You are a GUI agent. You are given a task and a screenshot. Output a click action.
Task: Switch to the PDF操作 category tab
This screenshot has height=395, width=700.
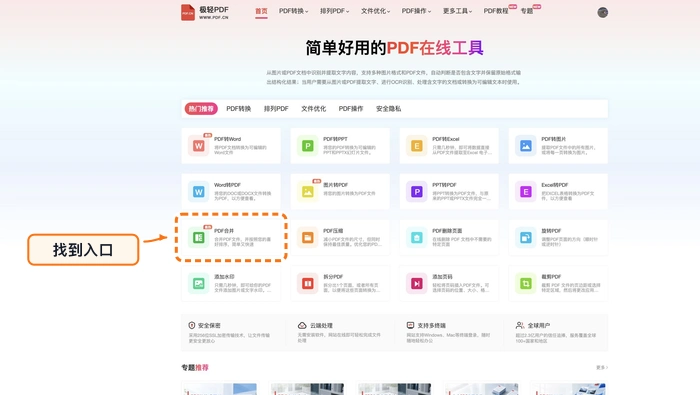pos(351,108)
